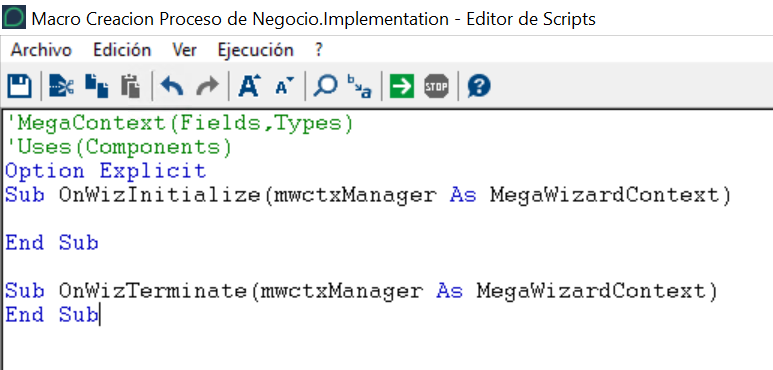Open Find with the magnifier icon
Image resolution: width=773 pixels, height=370 pixels.
point(325,87)
